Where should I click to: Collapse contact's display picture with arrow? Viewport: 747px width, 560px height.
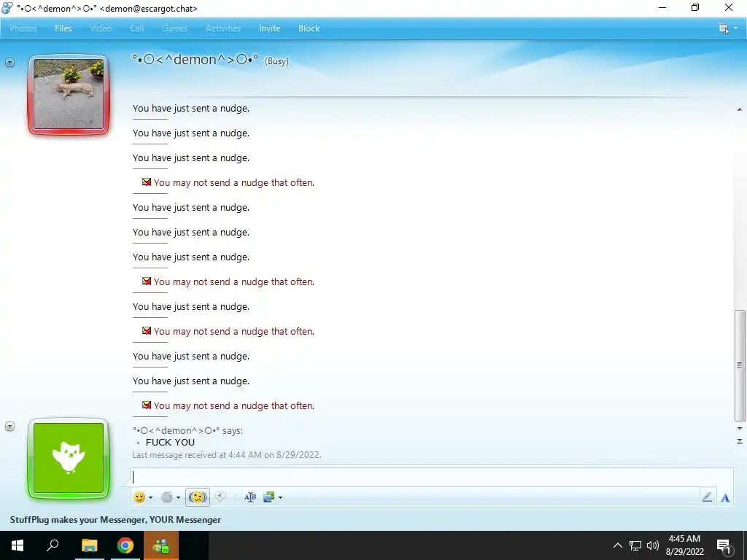[9, 63]
